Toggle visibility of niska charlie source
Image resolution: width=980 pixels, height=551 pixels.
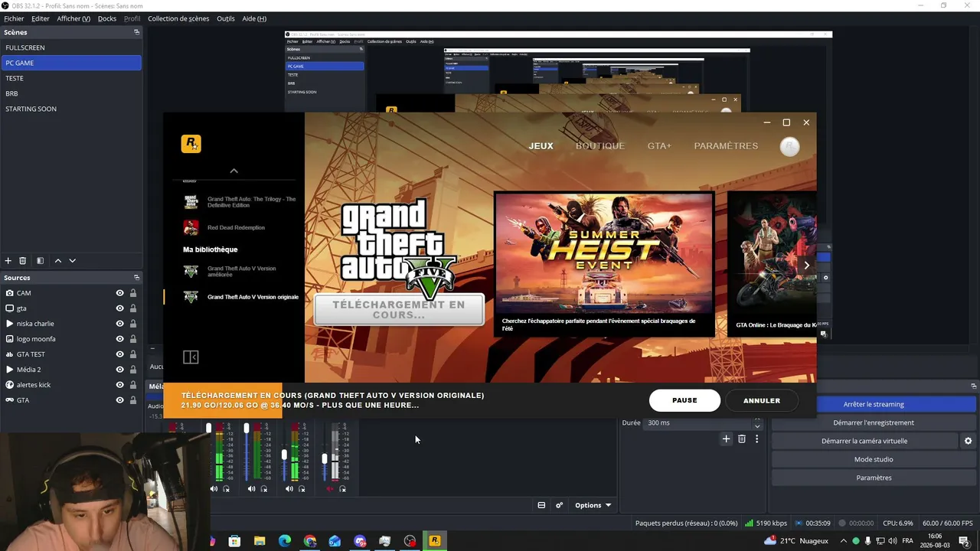tap(119, 324)
